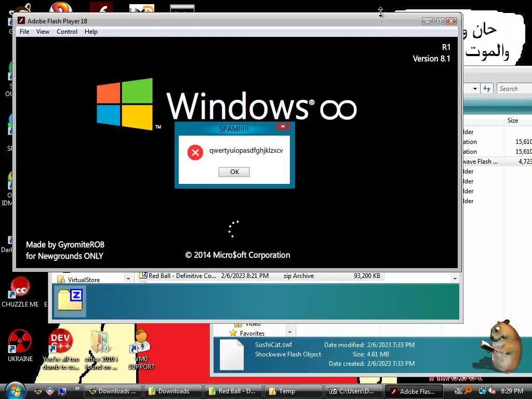Click the orange magnifier tray icon

click(469, 391)
